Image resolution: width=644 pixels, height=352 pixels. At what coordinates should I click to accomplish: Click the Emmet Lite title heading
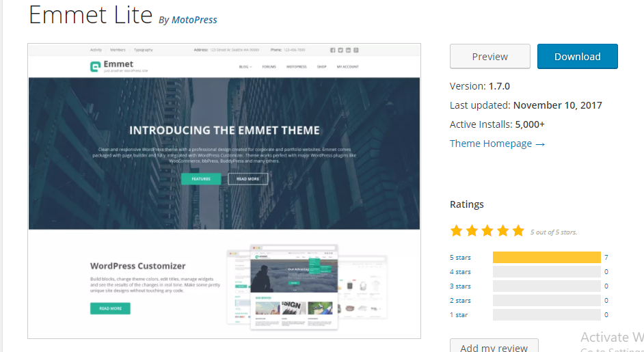tap(90, 15)
